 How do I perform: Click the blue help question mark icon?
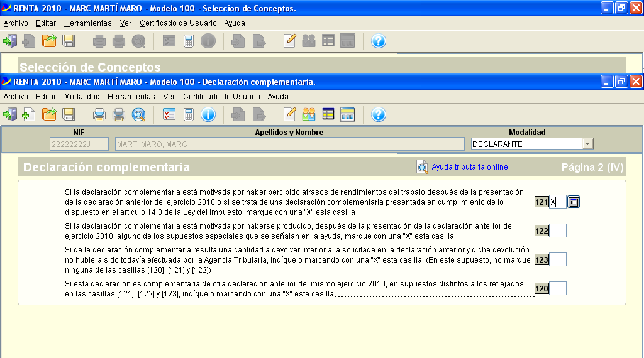[378, 114]
